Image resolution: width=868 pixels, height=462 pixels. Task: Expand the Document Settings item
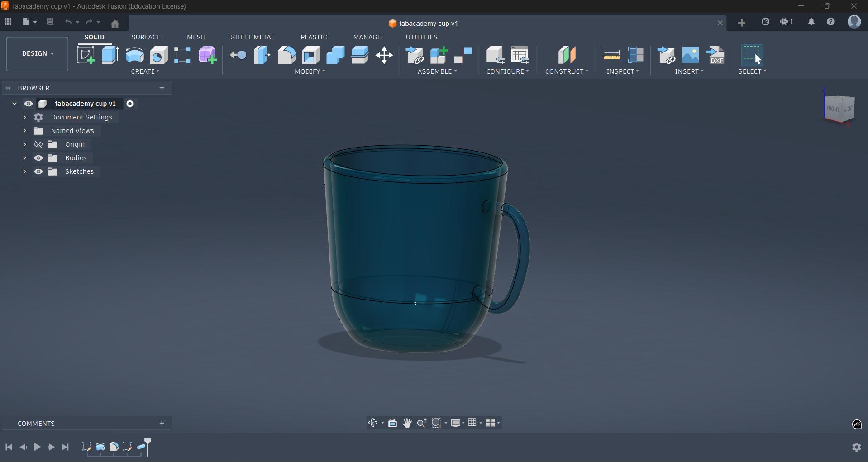coord(25,117)
